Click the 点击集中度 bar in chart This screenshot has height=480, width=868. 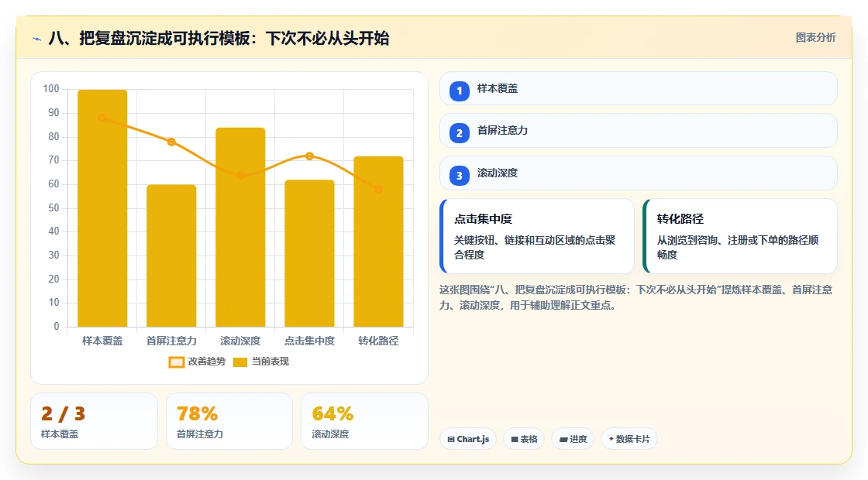tap(309, 253)
